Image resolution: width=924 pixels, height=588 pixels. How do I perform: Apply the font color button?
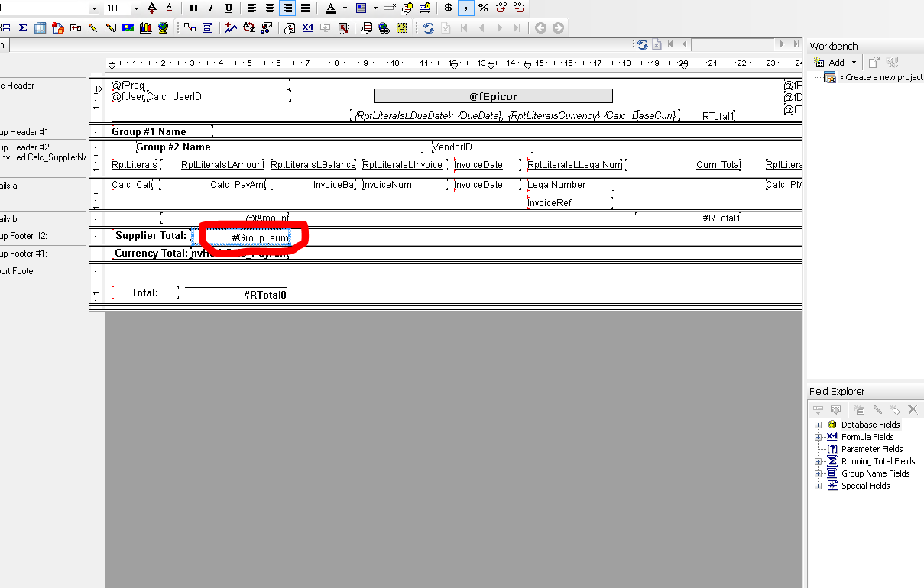click(x=330, y=8)
